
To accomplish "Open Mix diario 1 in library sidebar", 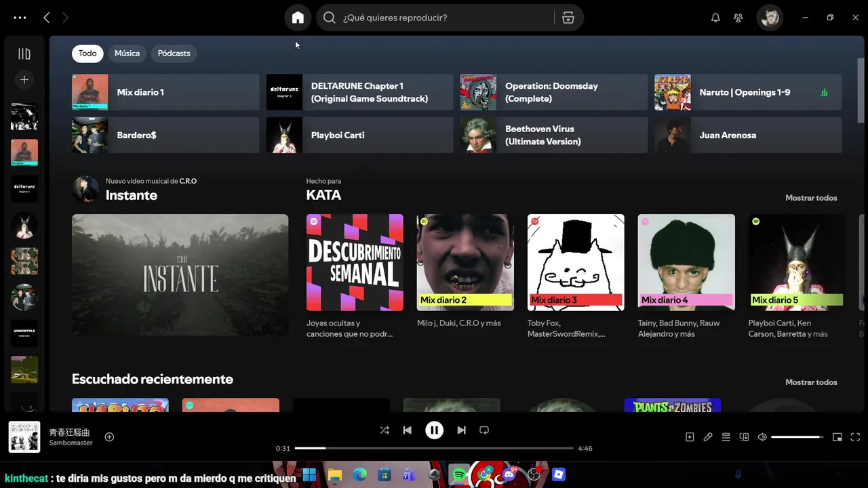I will pyautogui.click(x=24, y=153).
